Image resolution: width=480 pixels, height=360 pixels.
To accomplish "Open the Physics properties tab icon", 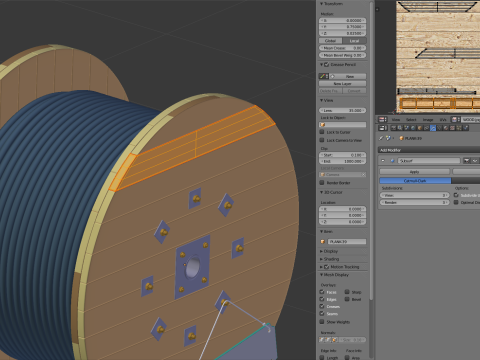I will pyautogui.click(x=466, y=128).
